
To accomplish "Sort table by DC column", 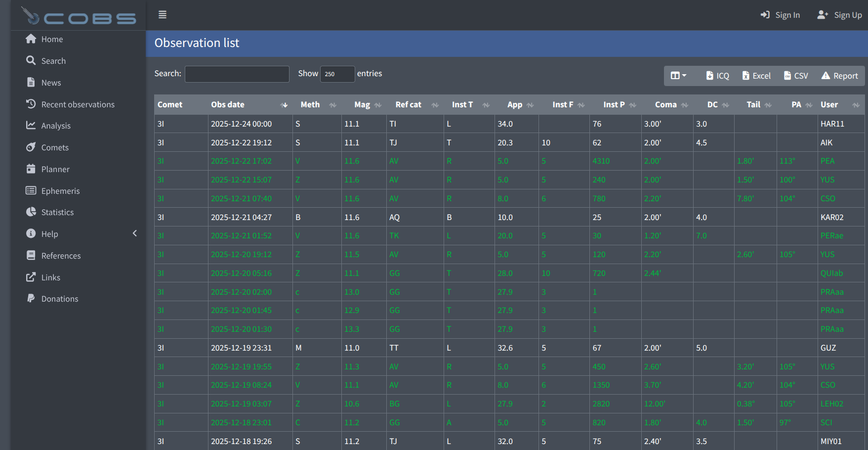I will point(713,104).
